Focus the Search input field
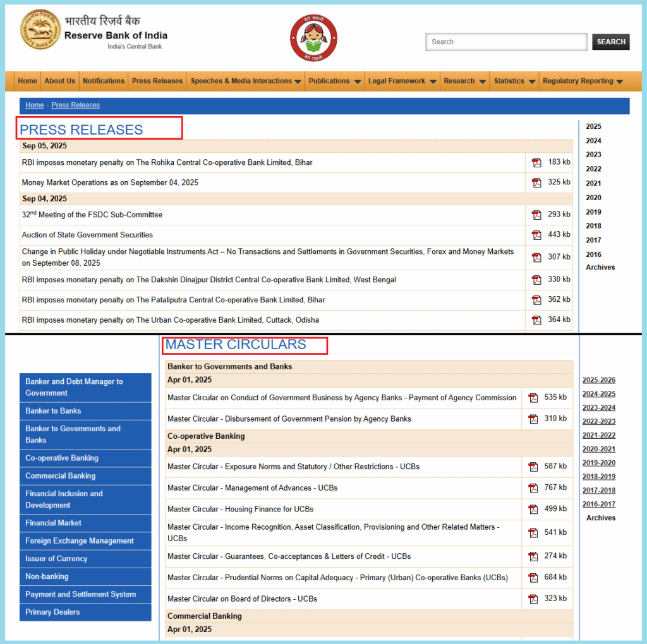 (x=506, y=42)
